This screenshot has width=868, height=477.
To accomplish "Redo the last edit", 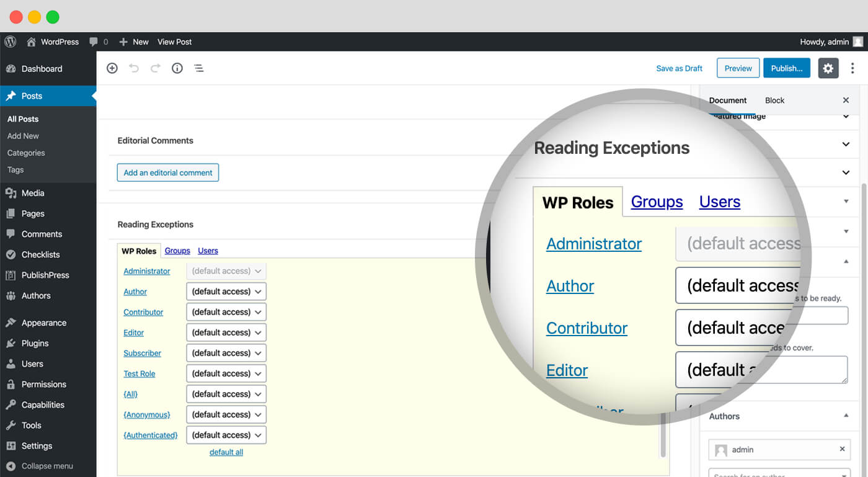I will 156,68.
